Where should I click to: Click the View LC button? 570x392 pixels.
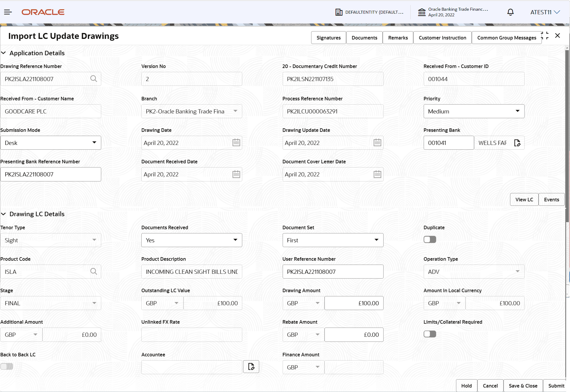(524, 199)
